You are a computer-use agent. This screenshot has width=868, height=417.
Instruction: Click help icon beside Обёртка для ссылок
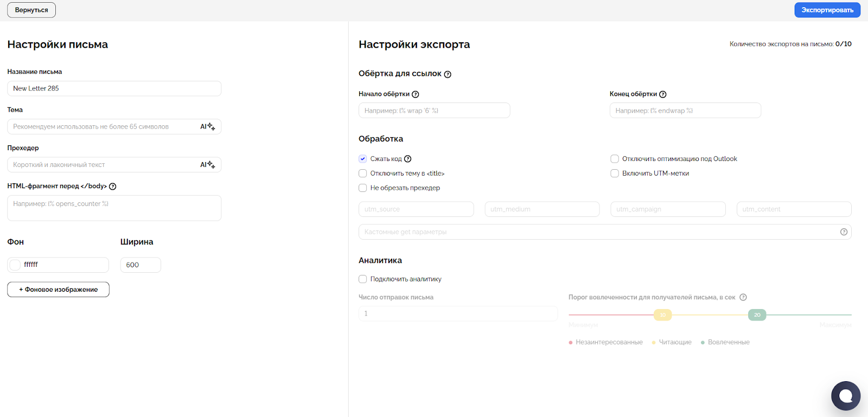click(448, 74)
